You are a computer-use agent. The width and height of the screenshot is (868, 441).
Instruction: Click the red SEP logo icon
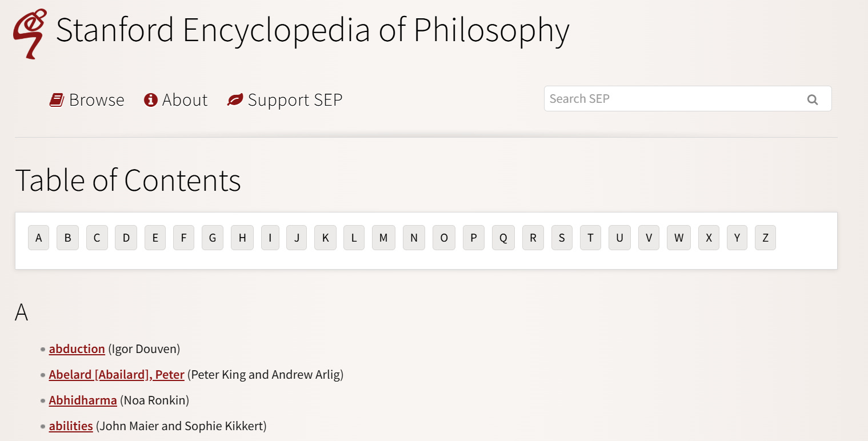click(x=30, y=34)
